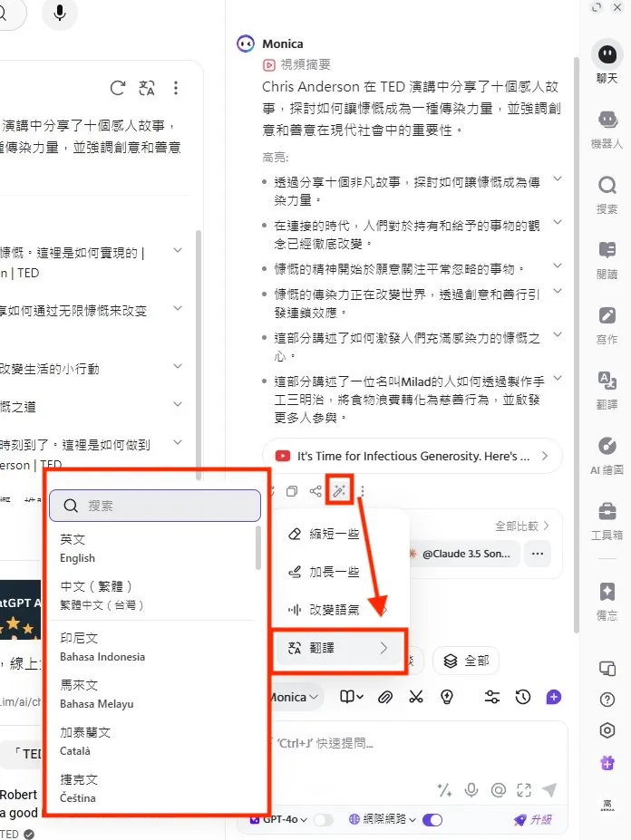Click the purple gift icon
This screenshot has width=631, height=840.
click(607, 762)
